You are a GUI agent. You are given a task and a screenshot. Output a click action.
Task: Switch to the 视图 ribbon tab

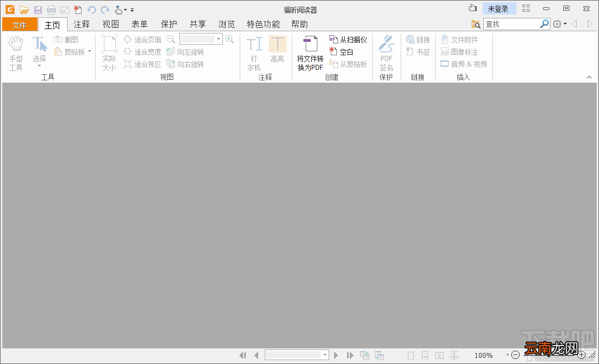[111, 25]
